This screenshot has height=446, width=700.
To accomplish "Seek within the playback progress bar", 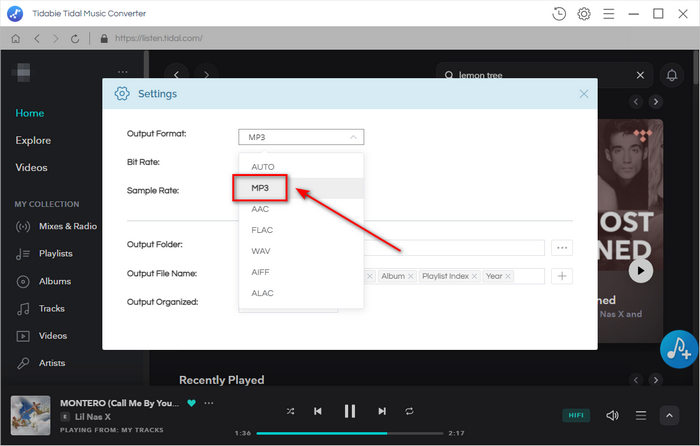I will point(350,433).
